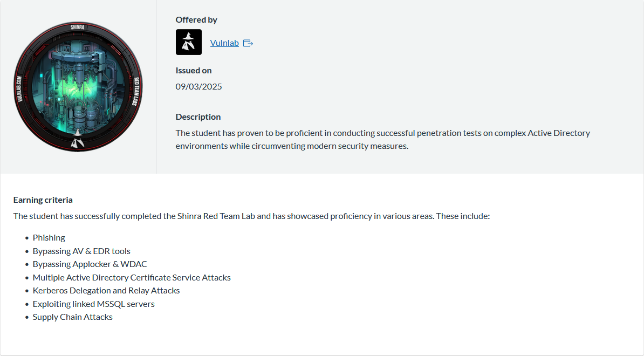
Task: Click the issue date 09/03/2025
Action: [199, 87]
